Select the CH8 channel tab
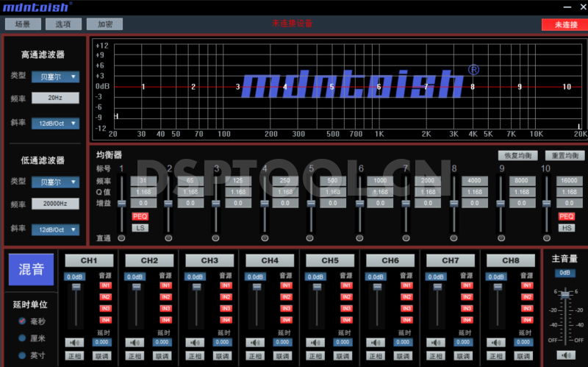The image size is (588, 367). (x=511, y=260)
